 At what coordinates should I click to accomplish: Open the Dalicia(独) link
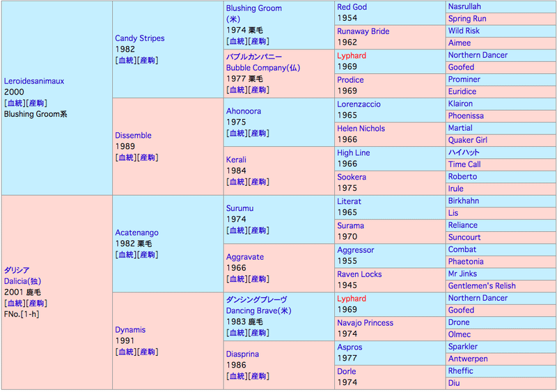(22, 281)
